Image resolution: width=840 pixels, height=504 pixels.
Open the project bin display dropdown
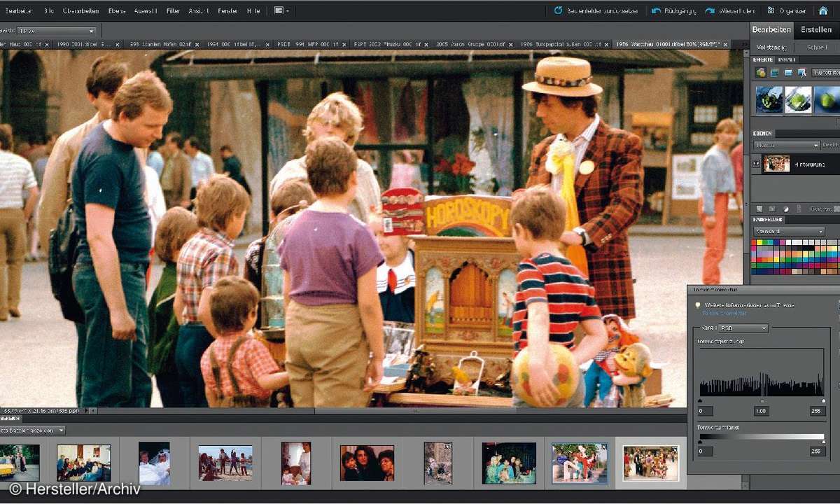point(33,430)
